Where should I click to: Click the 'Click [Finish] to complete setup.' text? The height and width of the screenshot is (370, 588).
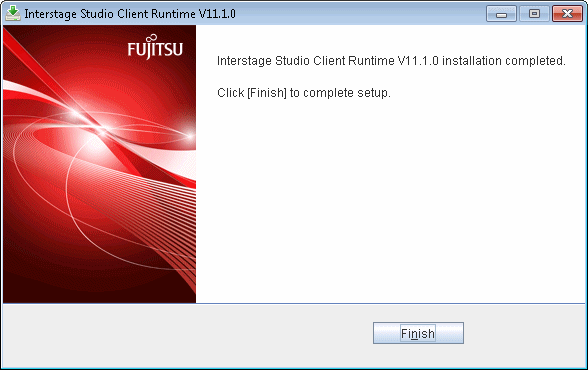pyautogui.click(x=304, y=93)
